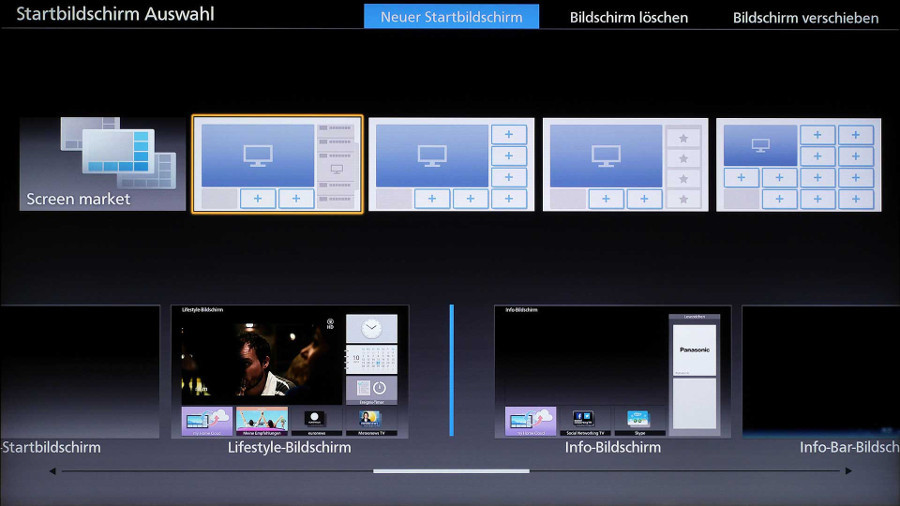Open the Bildschirm verschieben tab
This screenshot has height=506, width=900.
pos(805,17)
